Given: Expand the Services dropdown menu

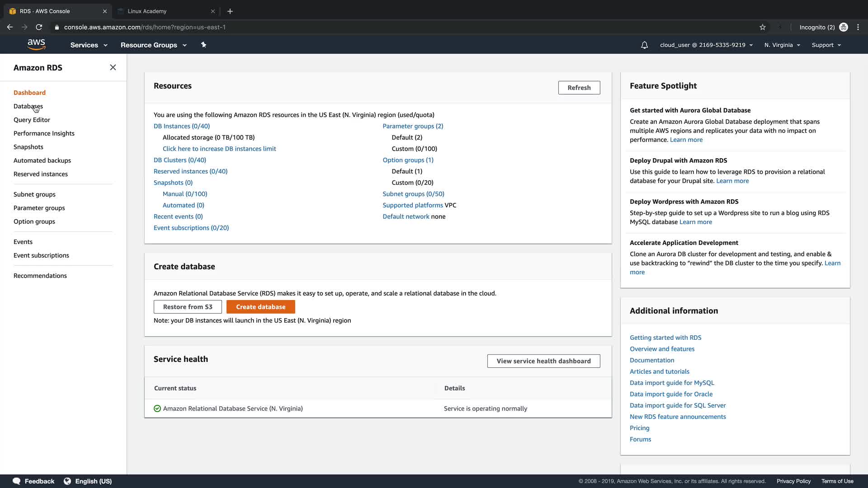Looking at the screenshot, I should [x=89, y=45].
